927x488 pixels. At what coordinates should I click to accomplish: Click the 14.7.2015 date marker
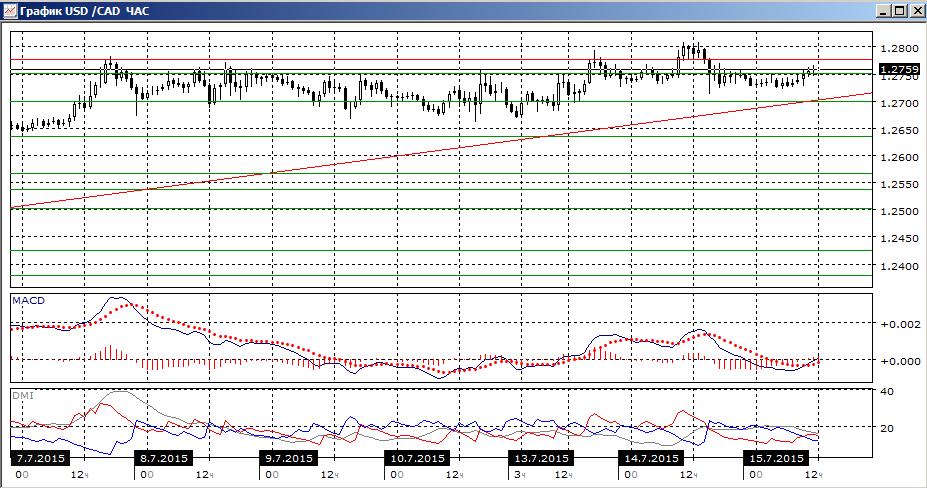(651, 458)
